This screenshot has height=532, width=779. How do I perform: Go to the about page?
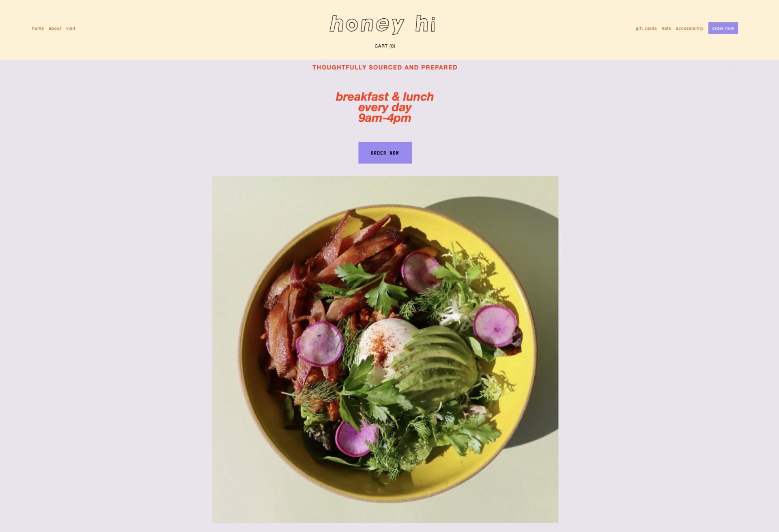point(55,28)
